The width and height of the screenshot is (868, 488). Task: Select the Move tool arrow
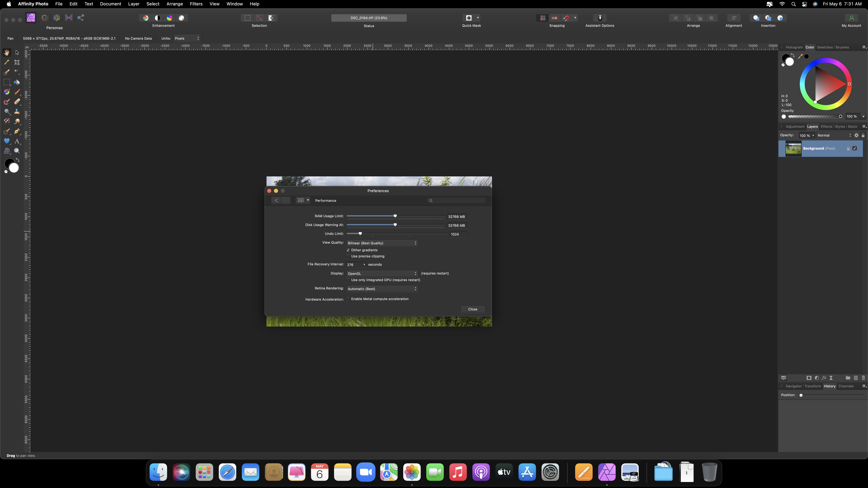tap(17, 53)
